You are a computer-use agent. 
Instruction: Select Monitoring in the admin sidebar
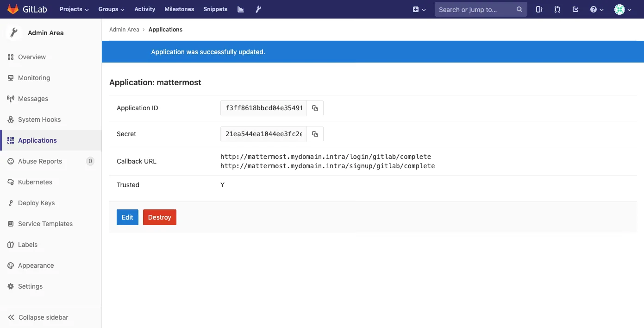pyautogui.click(x=33, y=78)
